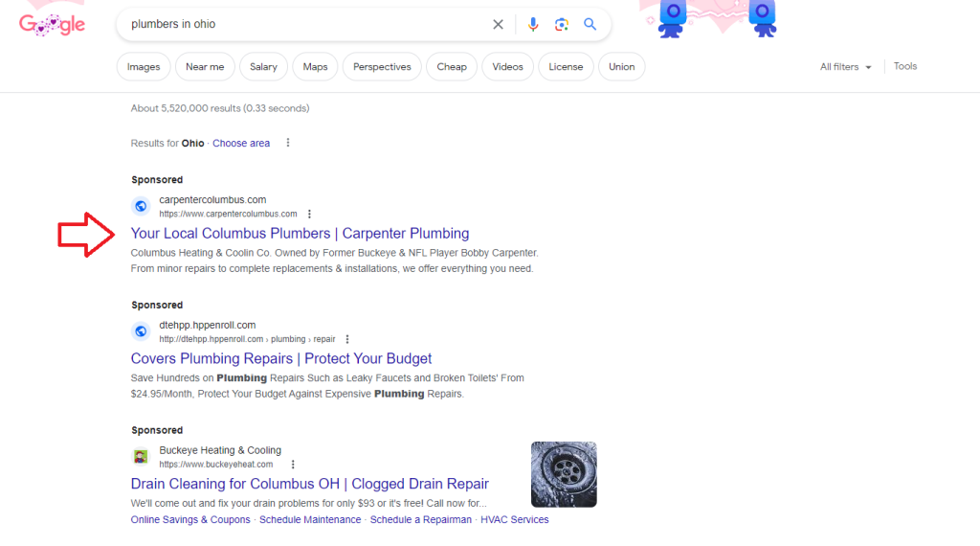
Task: Expand the All filters dropdown
Action: (x=845, y=67)
